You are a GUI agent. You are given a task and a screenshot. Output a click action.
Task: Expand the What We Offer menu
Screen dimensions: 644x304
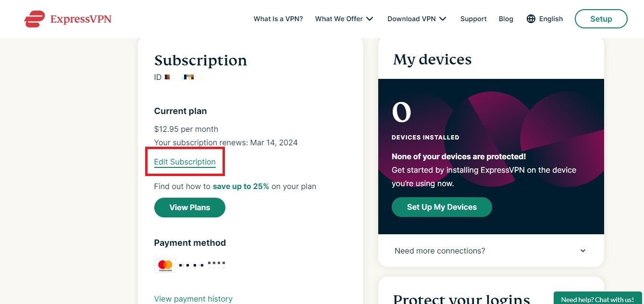[344, 19]
